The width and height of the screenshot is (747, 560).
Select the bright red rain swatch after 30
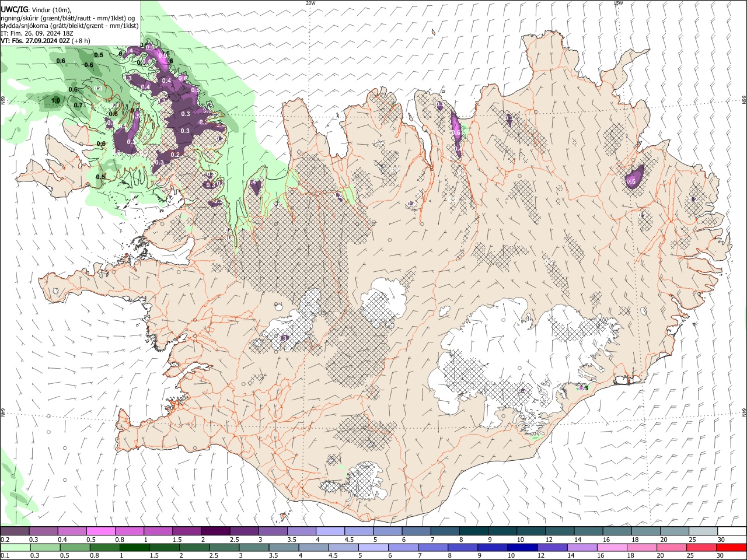(x=731, y=547)
